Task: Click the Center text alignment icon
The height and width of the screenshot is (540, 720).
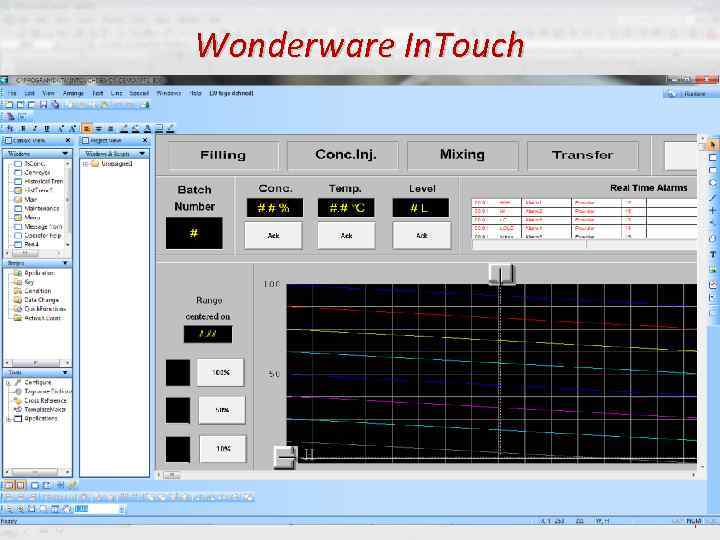Action: (x=98, y=129)
